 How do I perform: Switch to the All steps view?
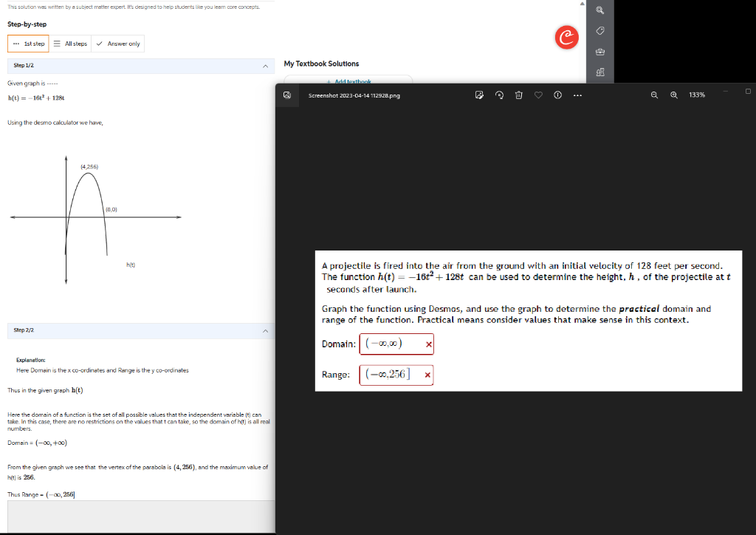coord(69,43)
